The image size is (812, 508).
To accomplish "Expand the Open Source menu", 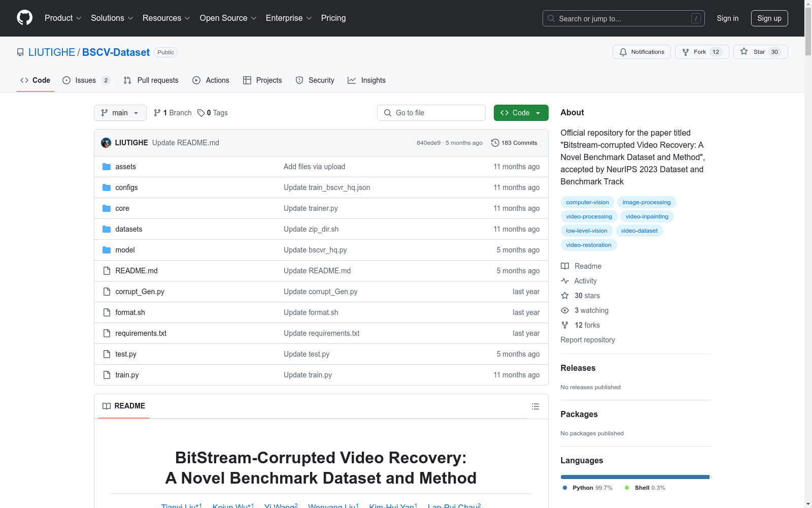I will pyautogui.click(x=228, y=18).
